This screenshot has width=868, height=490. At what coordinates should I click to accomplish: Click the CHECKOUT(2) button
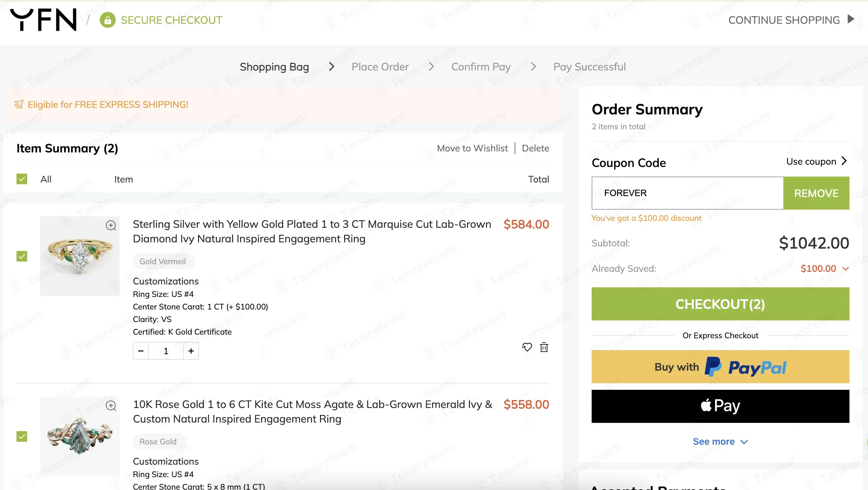point(720,304)
